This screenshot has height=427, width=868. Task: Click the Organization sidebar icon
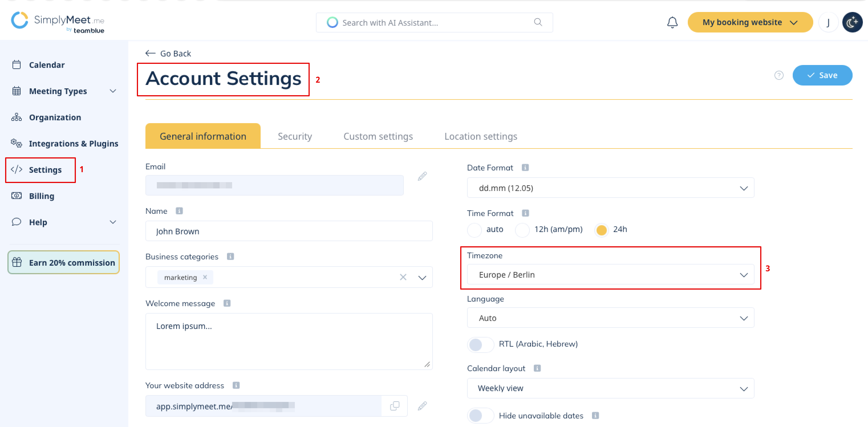[17, 117]
